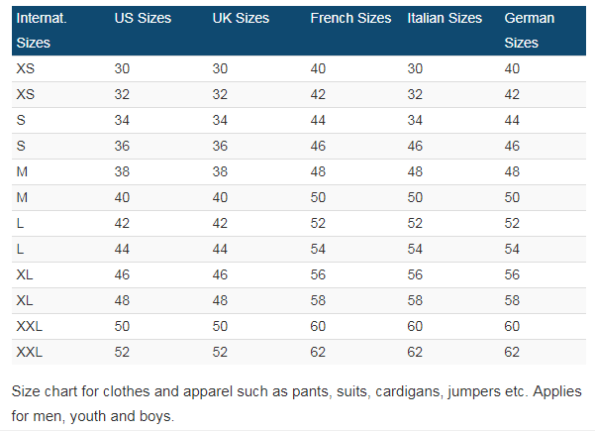Select US size 44 cell

pyautogui.click(x=122, y=249)
